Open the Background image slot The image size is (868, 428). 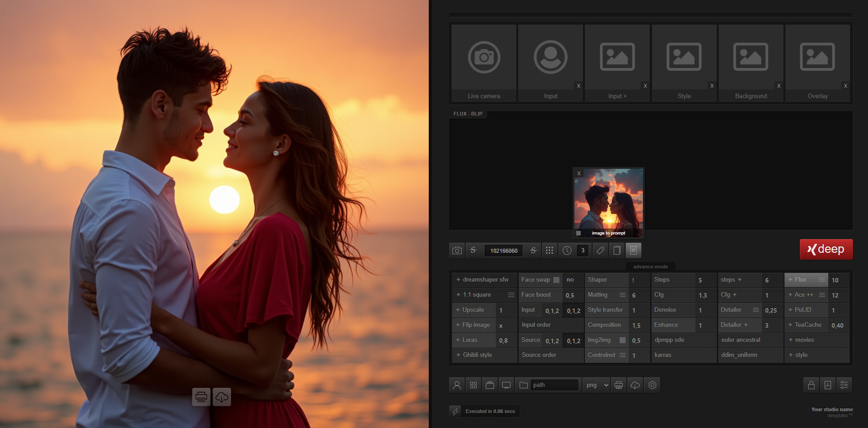(x=751, y=63)
